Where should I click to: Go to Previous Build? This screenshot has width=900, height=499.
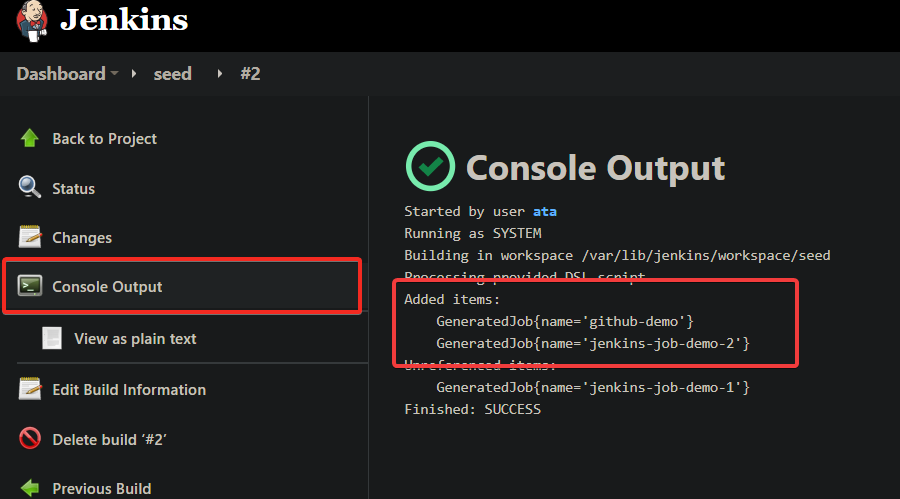102,489
